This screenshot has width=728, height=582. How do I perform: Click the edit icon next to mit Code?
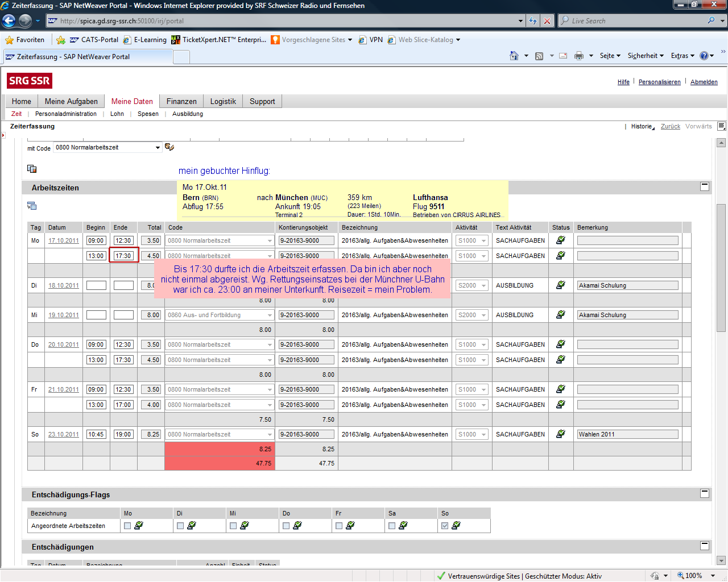(169, 147)
